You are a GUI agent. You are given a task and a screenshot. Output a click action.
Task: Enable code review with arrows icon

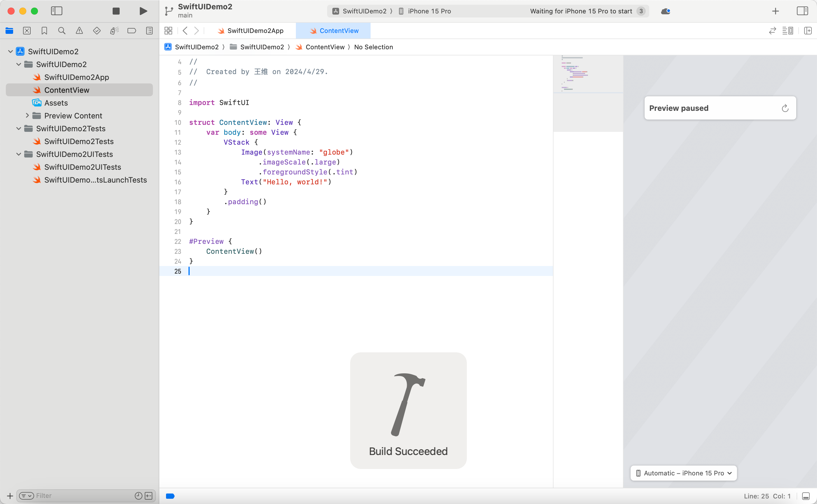pos(772,31)
